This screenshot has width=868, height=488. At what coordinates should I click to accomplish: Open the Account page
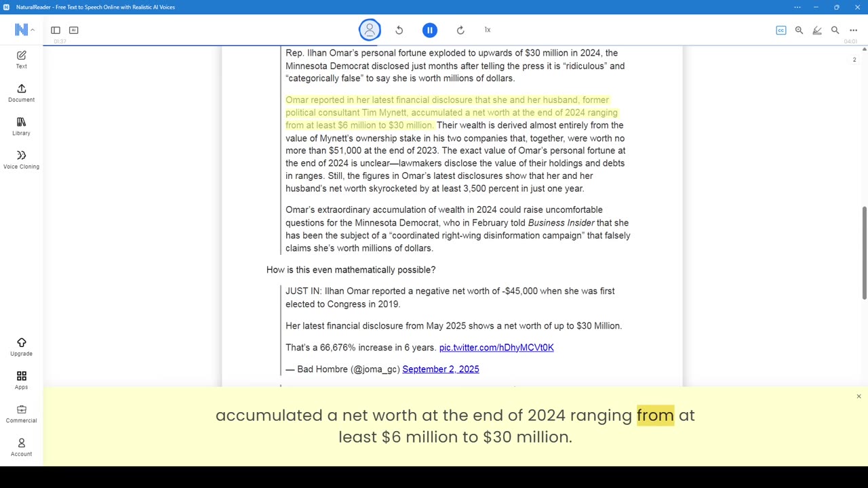(21, 447)
